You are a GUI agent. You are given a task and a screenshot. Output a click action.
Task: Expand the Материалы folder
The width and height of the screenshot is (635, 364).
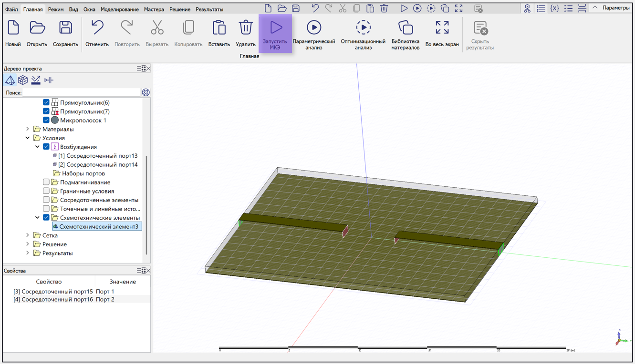(28, 129)
